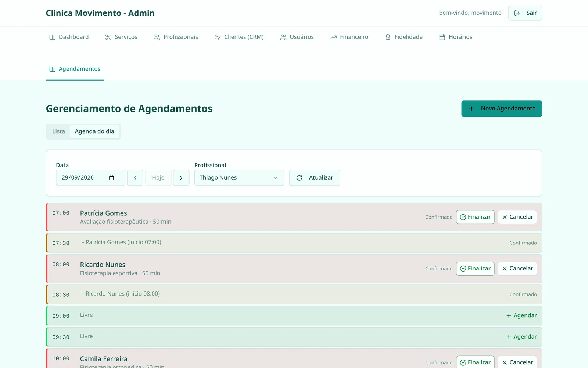
Task: Finalize Ricardo Nunes 08:00 appointment
Action: click(x=475, y=269)
